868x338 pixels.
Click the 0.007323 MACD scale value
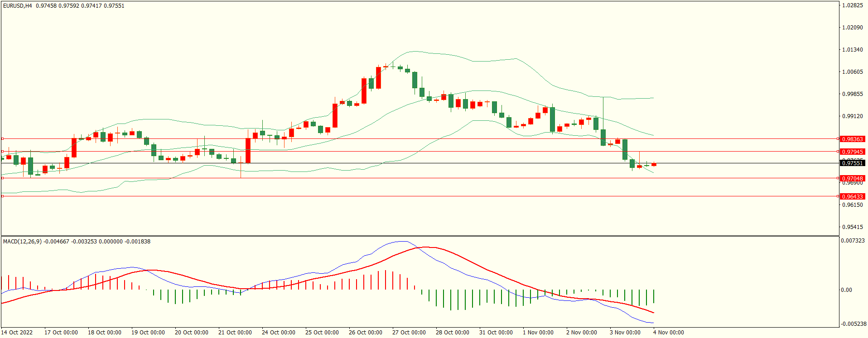[x=853, y=241]
